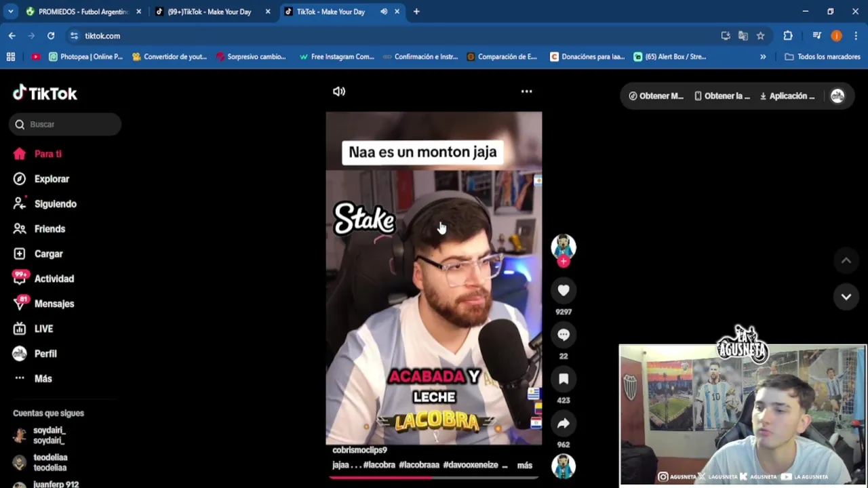Viewport: 868px width, 488px height.
Task: Open Todos los marcadores folder
Action: pos(823,57)
